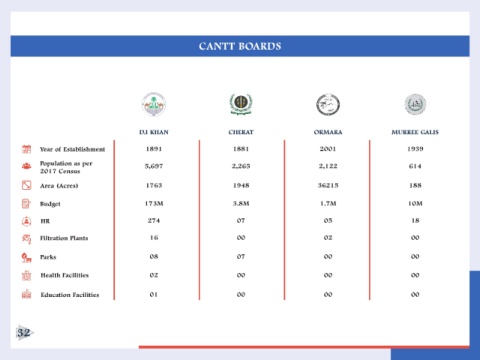The height and width of the screenshot is (360, 480).
Task: Click Cherat's establishment year 1881
Action: click(x=241, y=149)
